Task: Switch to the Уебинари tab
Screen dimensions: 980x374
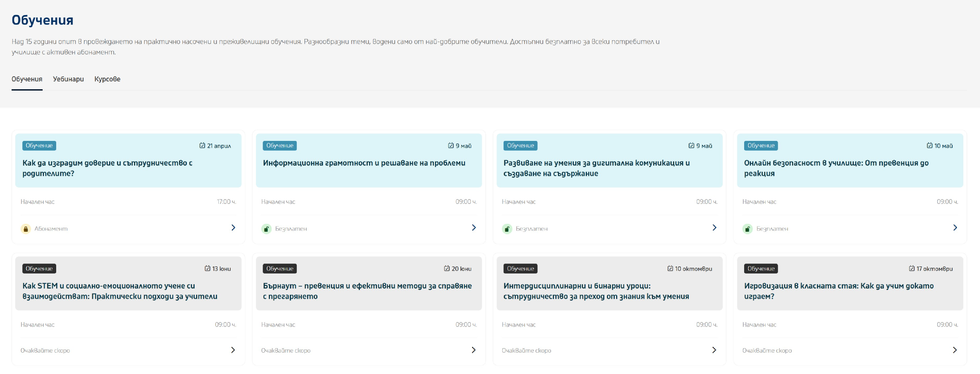Action: pos(68,79)
